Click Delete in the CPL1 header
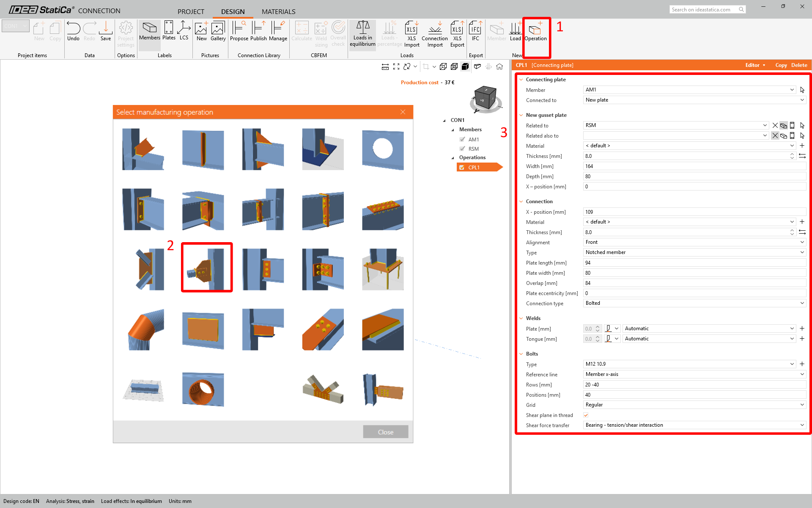The image size is (812, 508). 799,65
